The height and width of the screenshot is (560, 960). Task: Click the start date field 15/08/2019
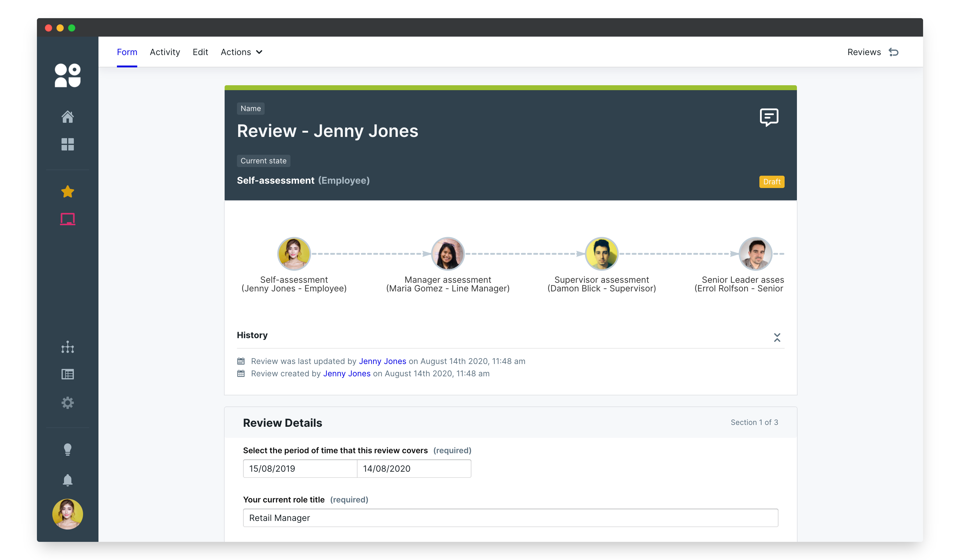(x=300, y=469)
